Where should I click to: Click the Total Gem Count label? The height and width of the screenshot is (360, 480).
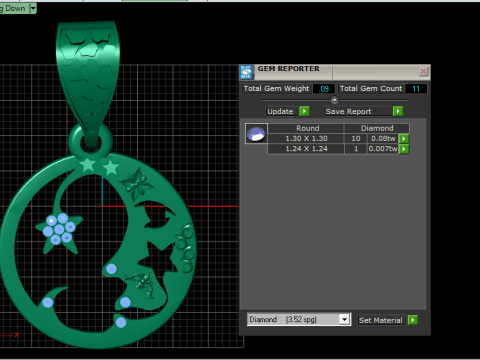click(371, 89)
